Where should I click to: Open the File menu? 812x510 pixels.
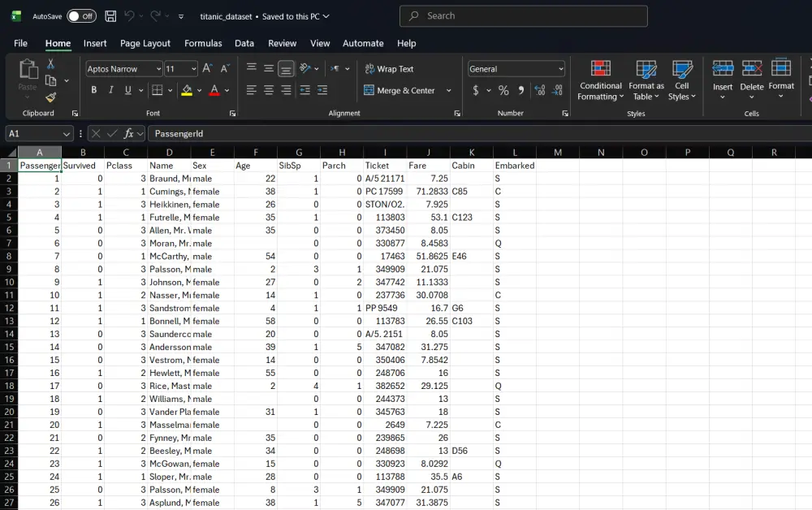[x=21, y=44]
